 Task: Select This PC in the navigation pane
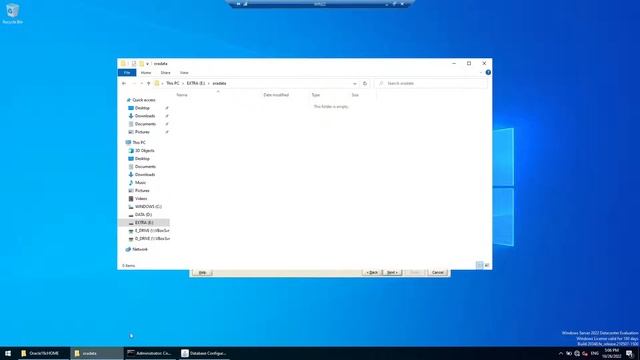[x=138, y=142]
